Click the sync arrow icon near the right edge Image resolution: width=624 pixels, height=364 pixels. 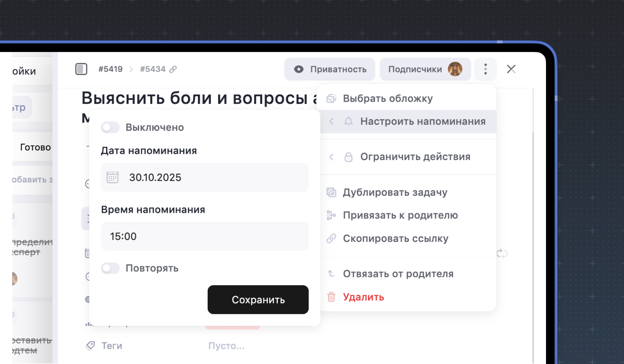tap(502, 254)
